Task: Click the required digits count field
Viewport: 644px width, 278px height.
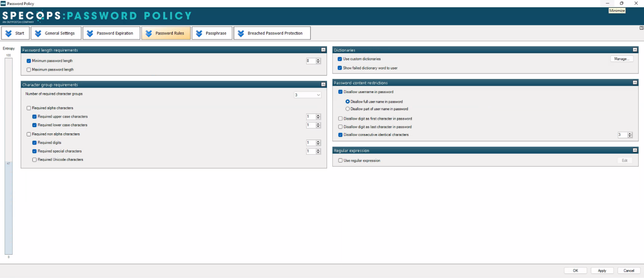Action: [x=311, y=143]
